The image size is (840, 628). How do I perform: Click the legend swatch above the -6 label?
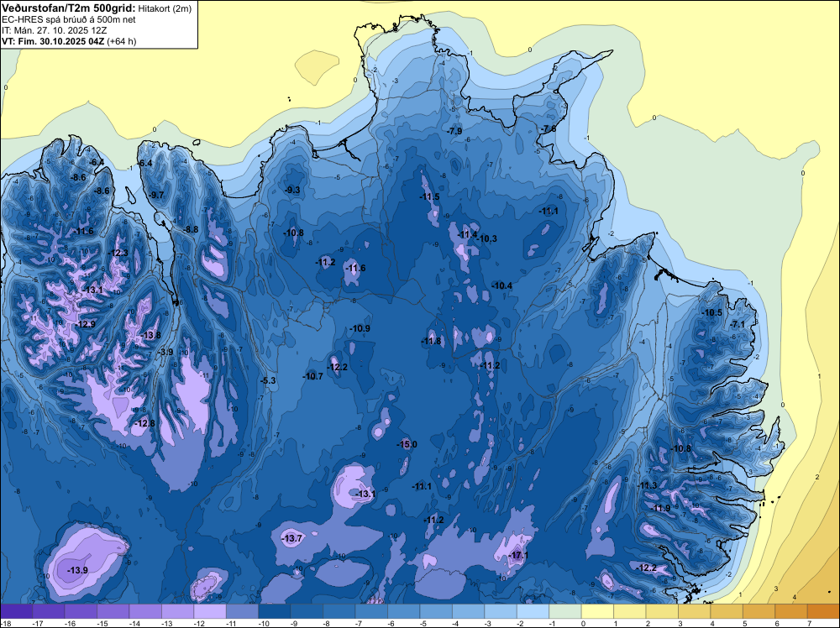pos(404,611)
